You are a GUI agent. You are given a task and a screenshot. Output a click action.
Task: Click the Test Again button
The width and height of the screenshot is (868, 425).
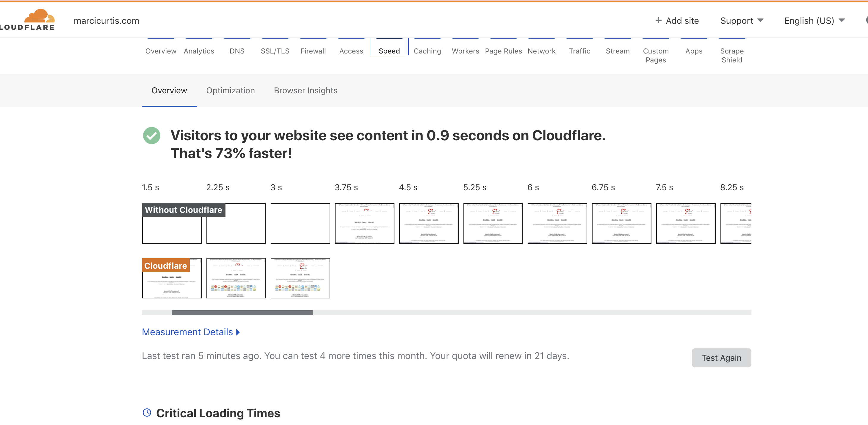coord(721,358)
